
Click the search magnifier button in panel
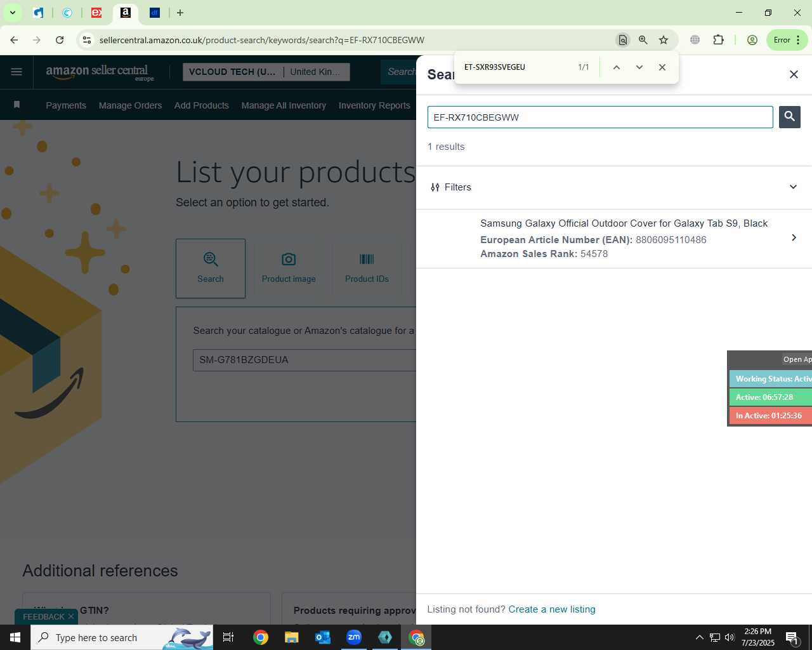click(x=789, y=117)
